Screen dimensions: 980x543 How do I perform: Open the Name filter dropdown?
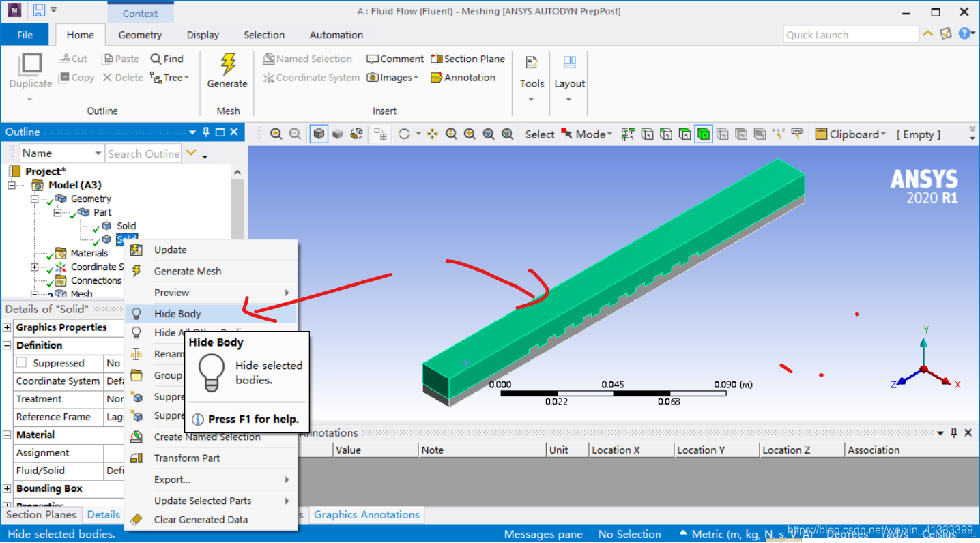tap(98, 153)
